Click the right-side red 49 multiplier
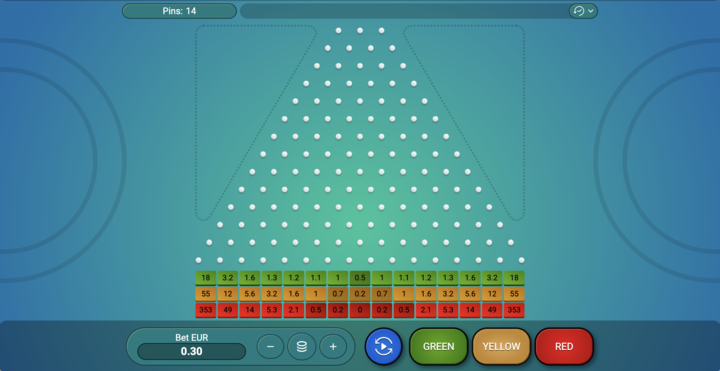Screen dimensions: 720x371 point(492,310)
